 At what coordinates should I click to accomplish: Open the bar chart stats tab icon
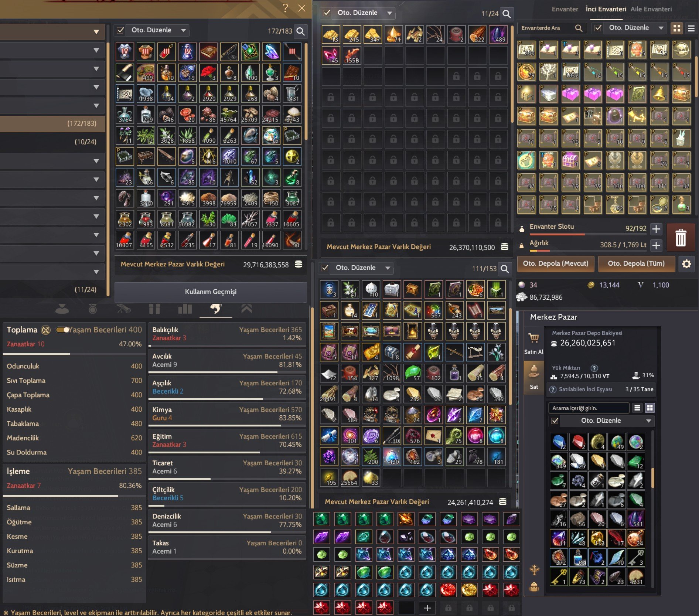click(x=185, y=309)
